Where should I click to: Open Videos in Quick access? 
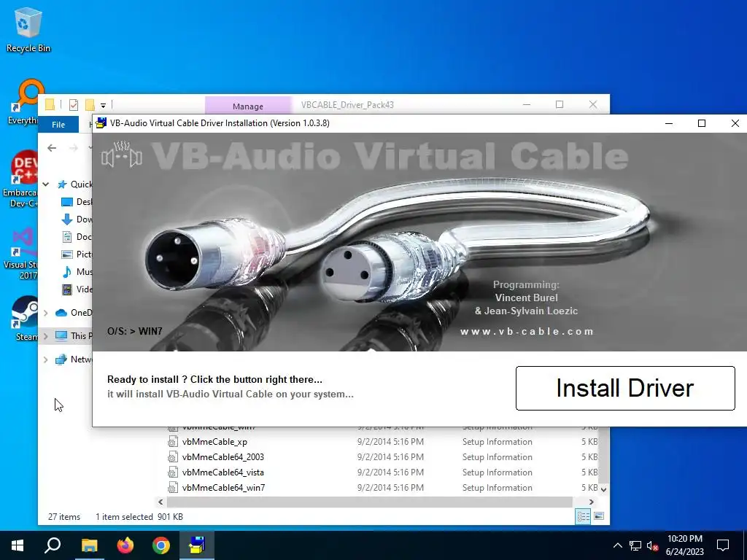[76, 289]
